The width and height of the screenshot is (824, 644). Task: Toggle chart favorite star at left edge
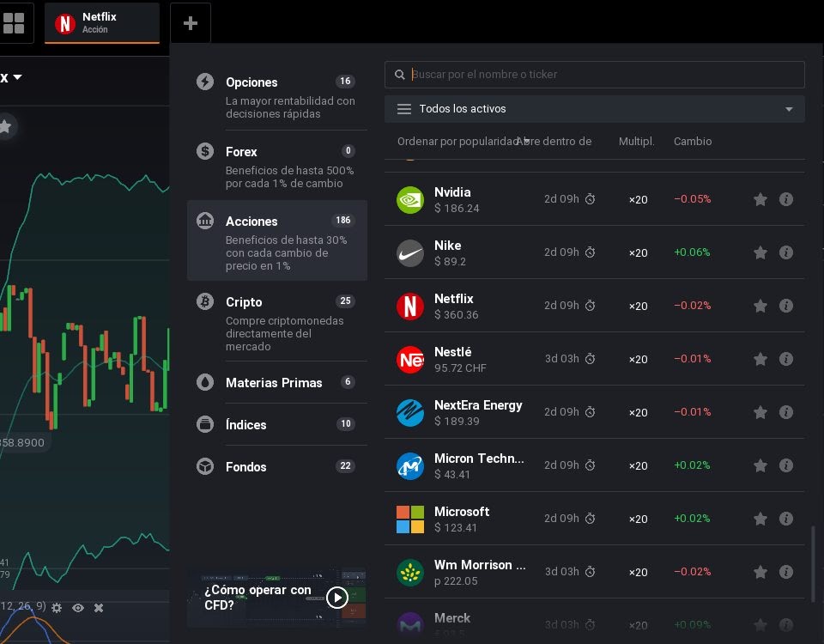click(6, 127)
